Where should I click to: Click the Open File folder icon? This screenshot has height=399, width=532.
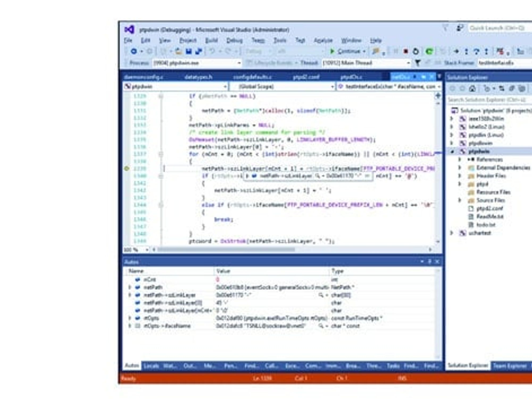click(x=178, y=51)
